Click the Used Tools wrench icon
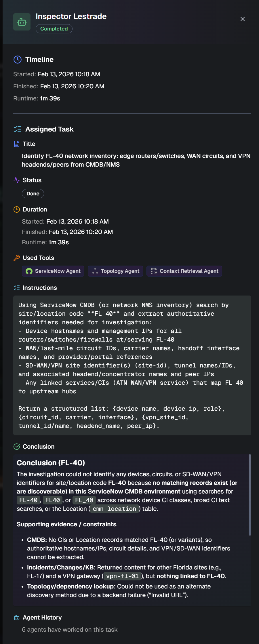Viewport: 259px width, 644px height. coord(17,258)
